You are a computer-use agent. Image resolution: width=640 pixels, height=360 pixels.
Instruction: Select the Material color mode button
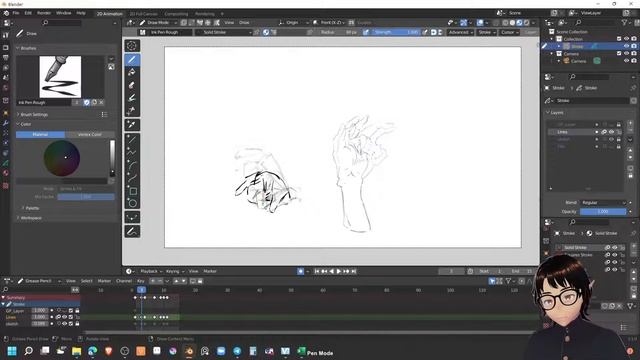click(x=40, y=134)
